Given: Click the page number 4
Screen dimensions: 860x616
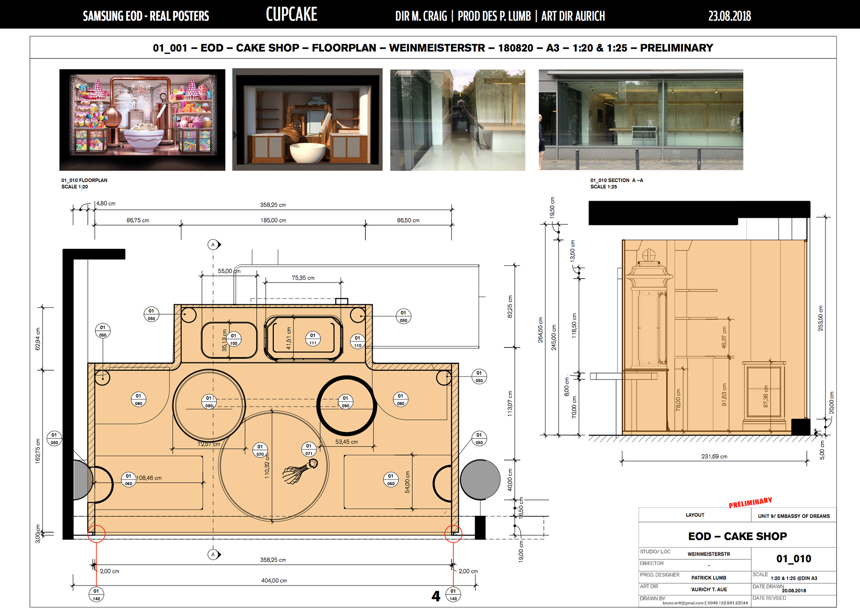Looking at the screenshot, I should 436,596.
